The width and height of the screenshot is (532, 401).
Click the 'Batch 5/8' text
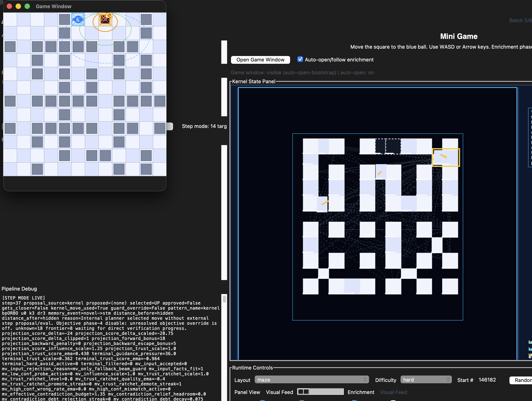pyautogui.click(x=521, y=20)
